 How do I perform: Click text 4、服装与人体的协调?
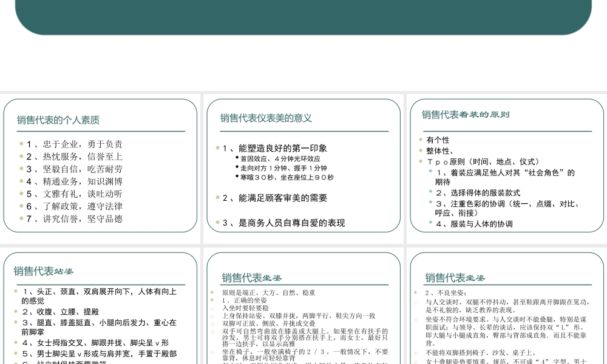coord(474,224)
